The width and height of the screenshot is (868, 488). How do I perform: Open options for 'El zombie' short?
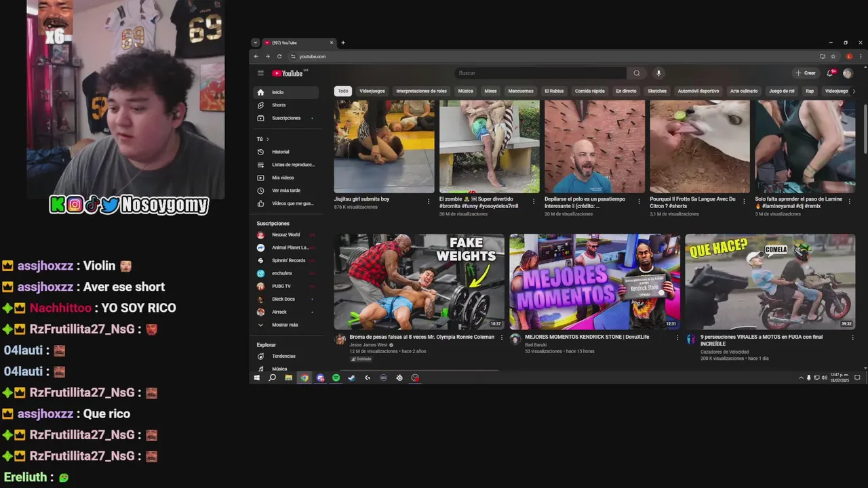coord(534,201)
